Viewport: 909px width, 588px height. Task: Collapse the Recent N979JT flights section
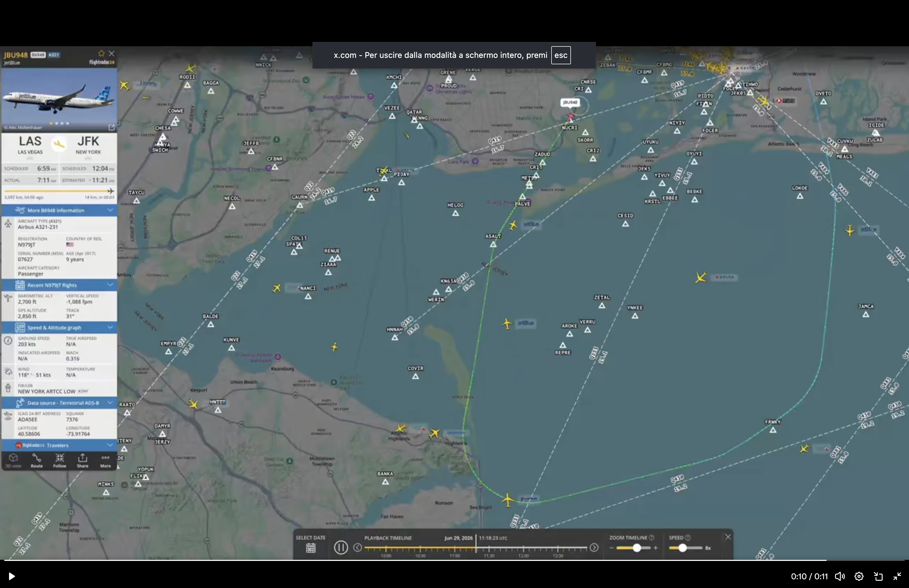59,285
